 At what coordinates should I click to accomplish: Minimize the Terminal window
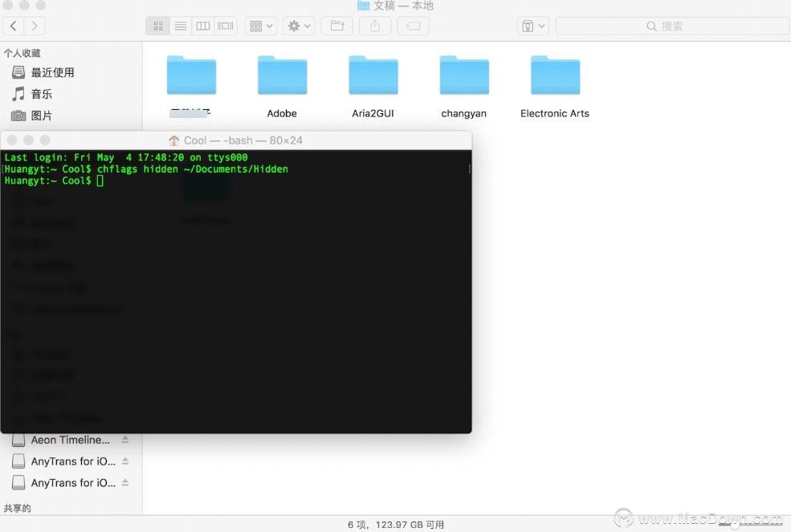(29, 140)
